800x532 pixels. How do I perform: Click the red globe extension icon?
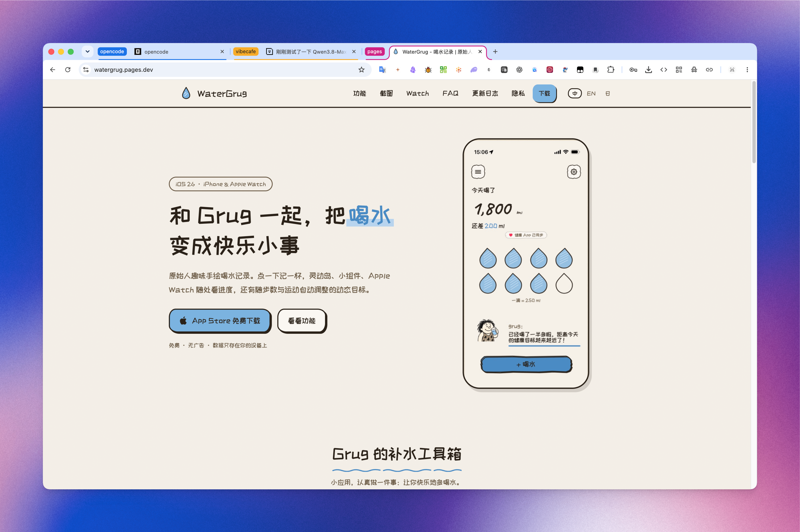click(x=550, y=70)
